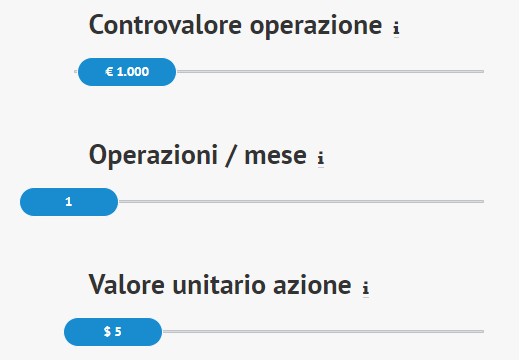Jump Controvalore operazione slider to its midpoint
The image size is (519, 360).
(x=279, y=71)
